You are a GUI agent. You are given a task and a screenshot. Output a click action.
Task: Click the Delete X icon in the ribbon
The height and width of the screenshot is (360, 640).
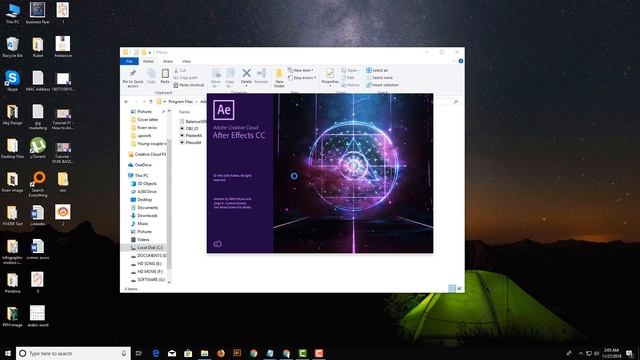[246, 73]
